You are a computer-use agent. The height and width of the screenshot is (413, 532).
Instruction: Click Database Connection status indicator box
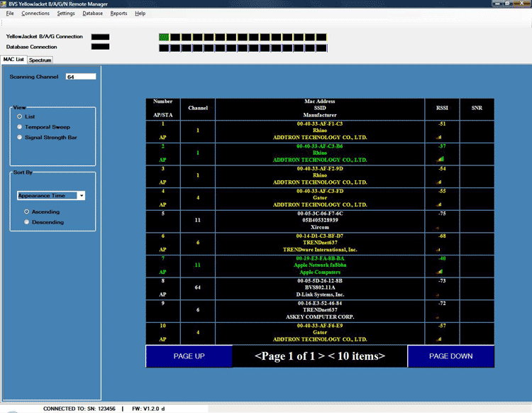pos(101,47)
